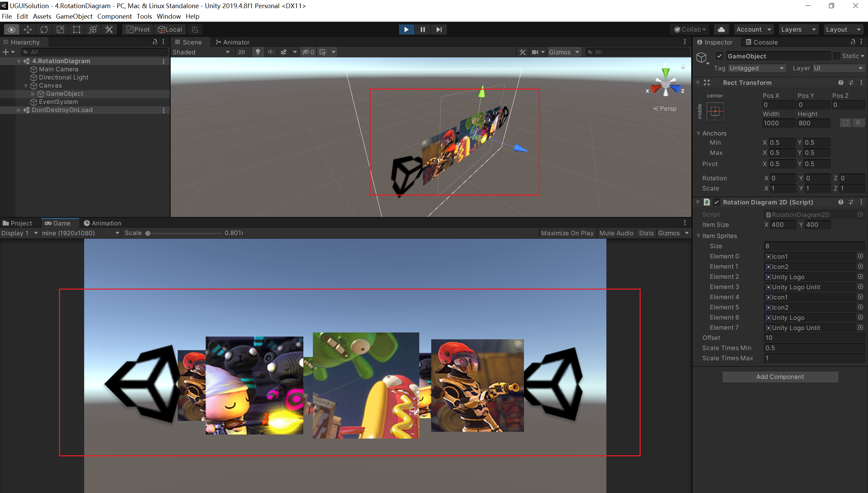Open scene camera settings icon

click(x=535, y=52)
